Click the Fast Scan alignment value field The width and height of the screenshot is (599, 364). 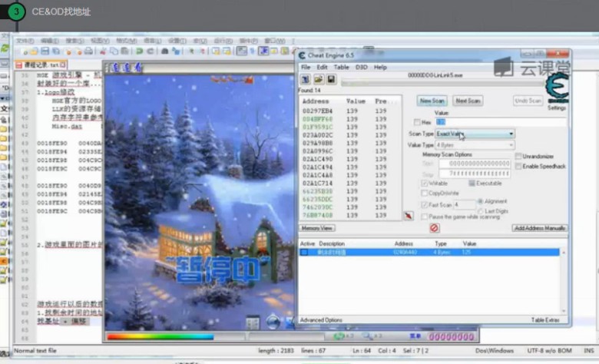click(464, 205)
